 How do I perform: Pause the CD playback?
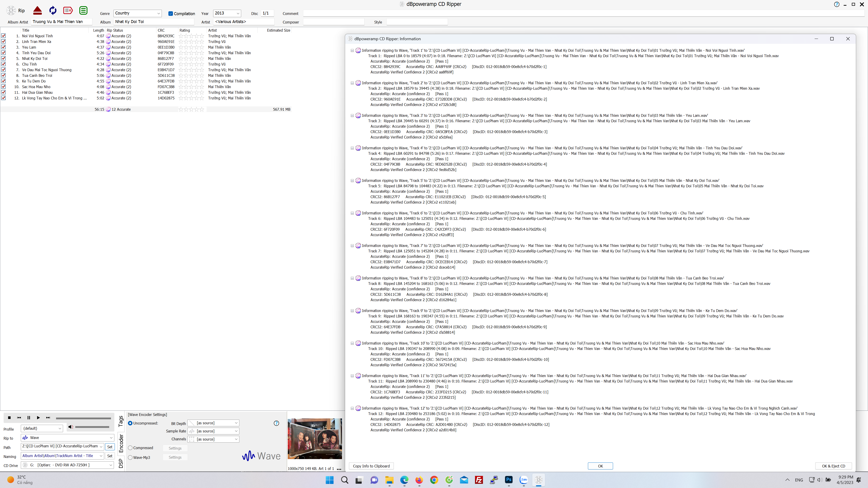[29, 418]
